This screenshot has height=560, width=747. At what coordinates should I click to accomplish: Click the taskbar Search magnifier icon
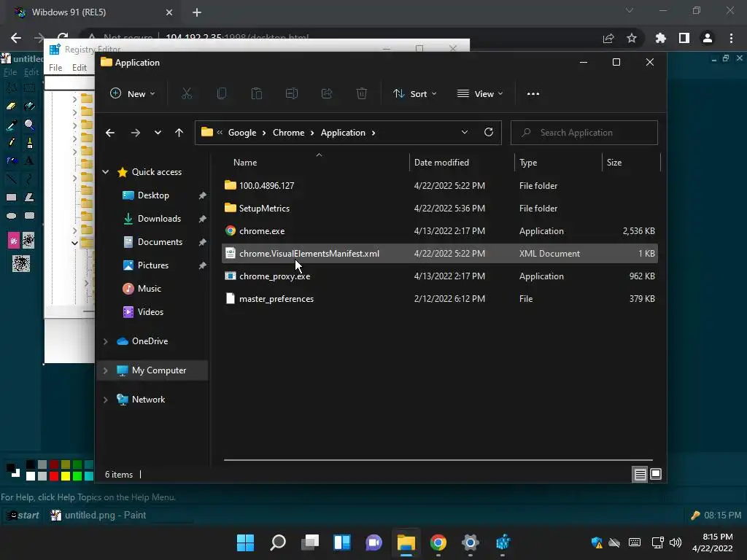coord(278,542)
